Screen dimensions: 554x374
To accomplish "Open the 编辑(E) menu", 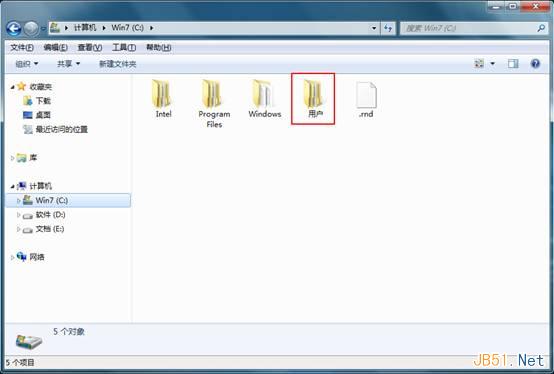I will tap(56, 47).
